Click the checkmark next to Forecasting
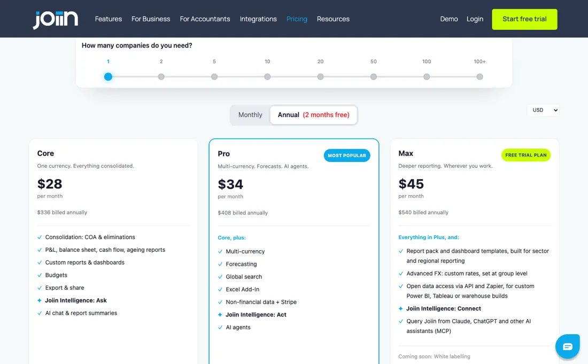This screenshot has width=588, height=364. [x=220, y=264]
